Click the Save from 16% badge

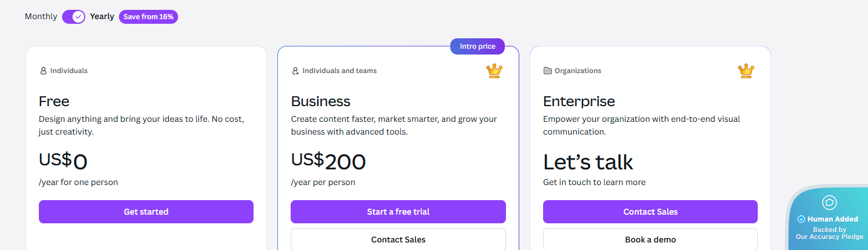[149, 17]
